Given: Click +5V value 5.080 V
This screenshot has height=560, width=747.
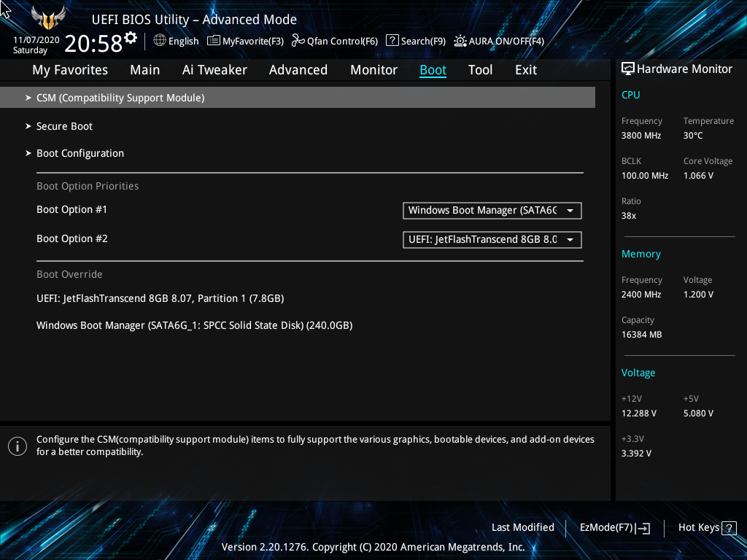Looking at the screenshot, I should pos(698,413).
